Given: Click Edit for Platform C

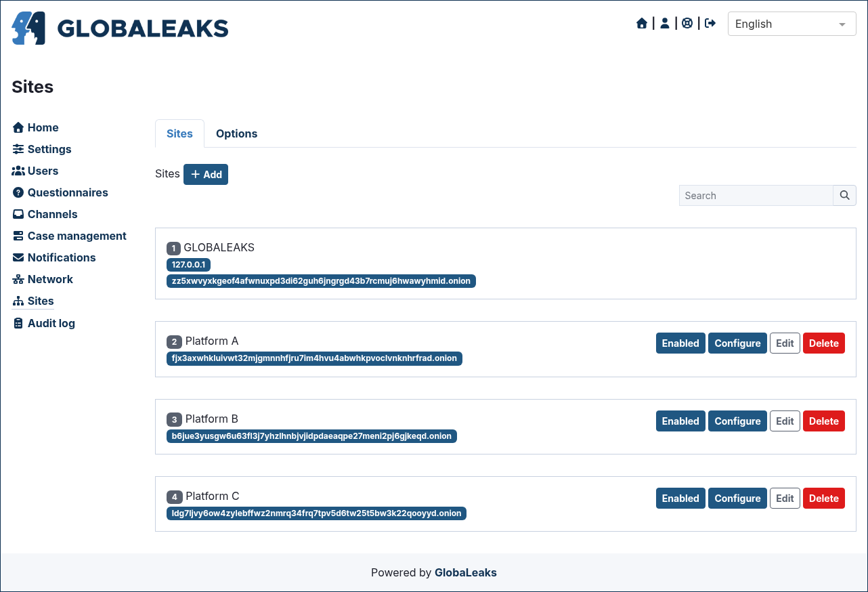Looking at the screenshot, I should [x=785, y=498].
